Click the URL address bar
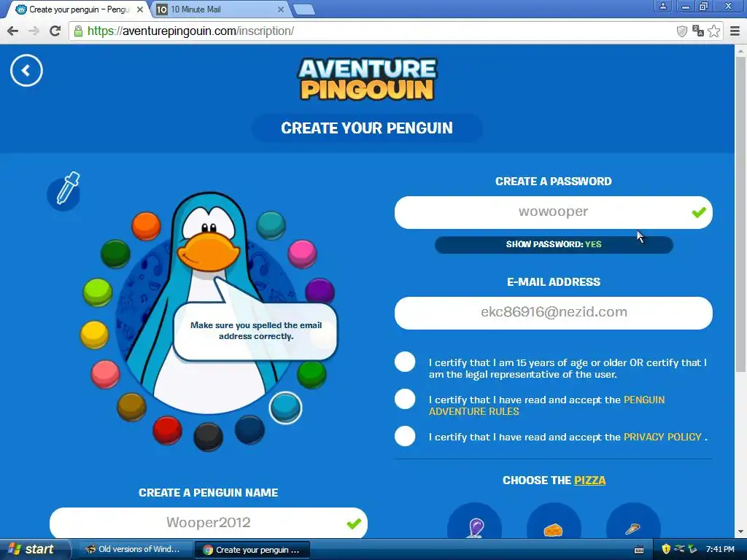 371,31
